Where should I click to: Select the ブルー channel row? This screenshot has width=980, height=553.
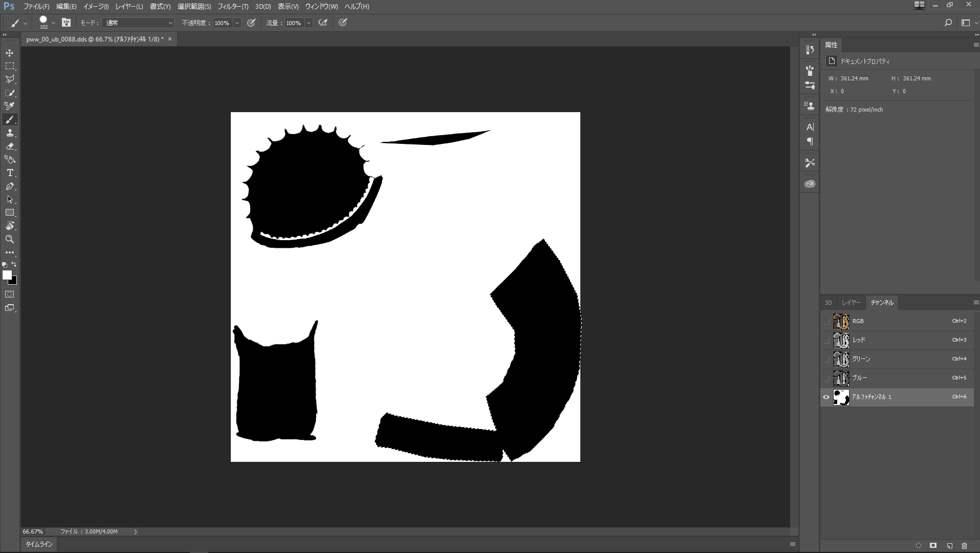[x=896, y=378]
